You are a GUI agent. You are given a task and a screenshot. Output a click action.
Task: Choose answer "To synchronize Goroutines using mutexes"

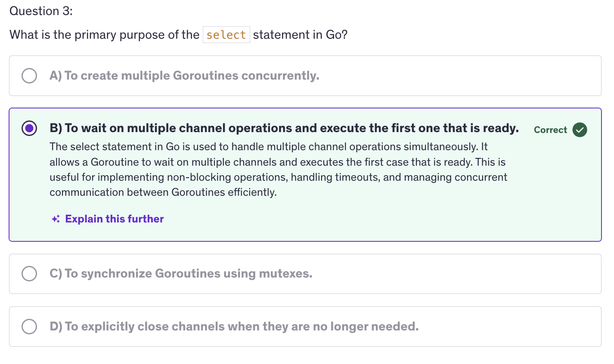[x=181, y=274]
